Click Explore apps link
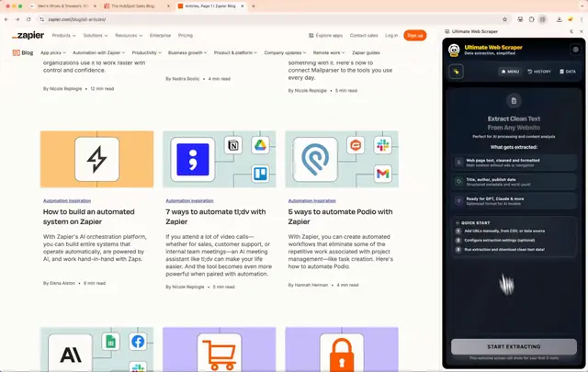This screenshot has height=372, width=588. click(x=325, y=35)
